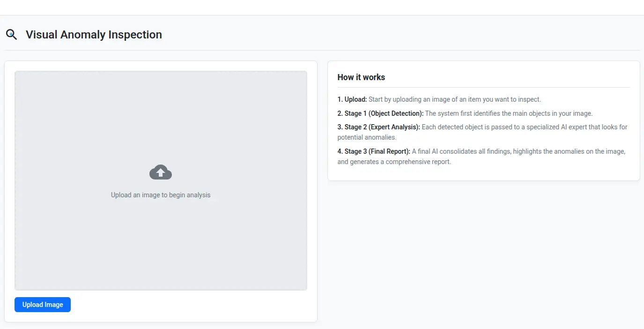Click the magnifier zoom icon beside the title
Image resolution: width=644 pixels, height=329 pixels.
[11, 34]
